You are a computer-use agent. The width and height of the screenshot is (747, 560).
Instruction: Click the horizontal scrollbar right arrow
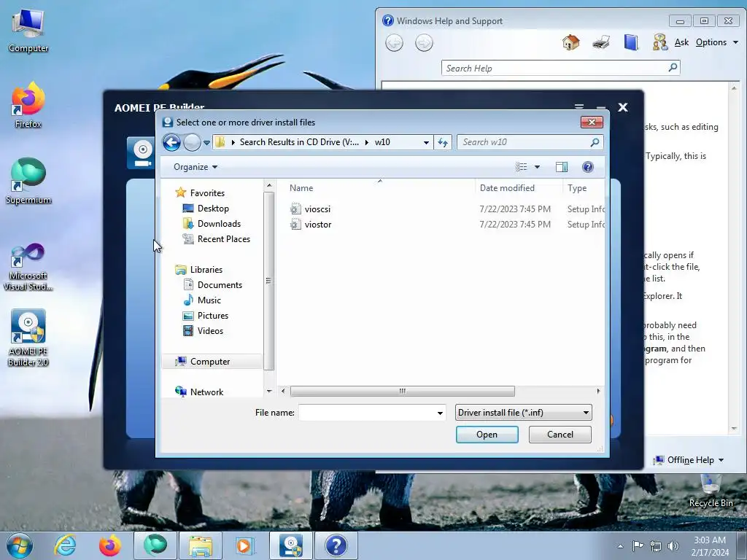coord(598,391)
